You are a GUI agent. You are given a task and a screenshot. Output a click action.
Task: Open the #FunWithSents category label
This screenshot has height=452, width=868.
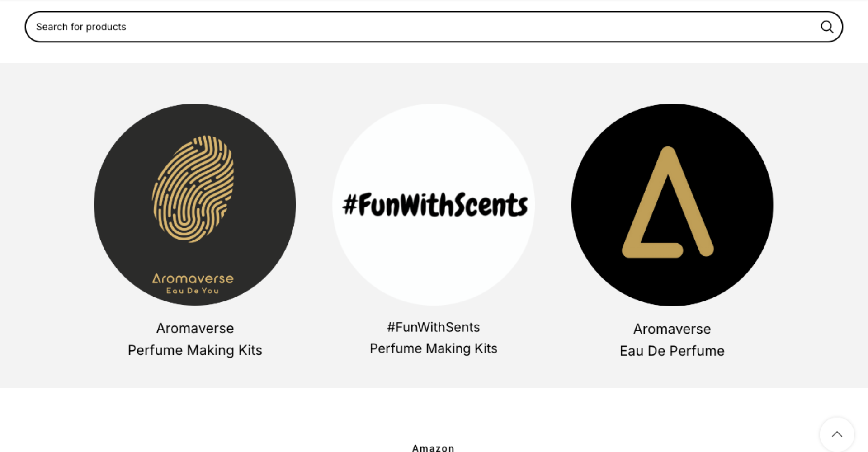[434, 327]
